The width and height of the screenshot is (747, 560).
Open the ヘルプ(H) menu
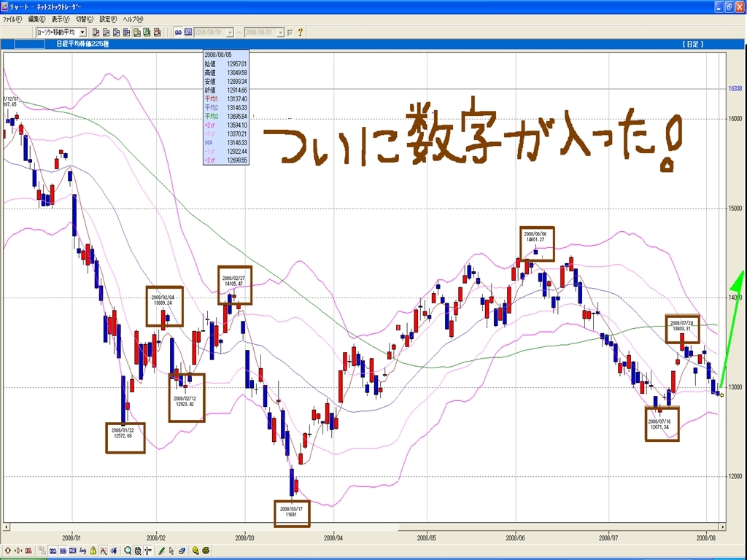coord(133,20)
